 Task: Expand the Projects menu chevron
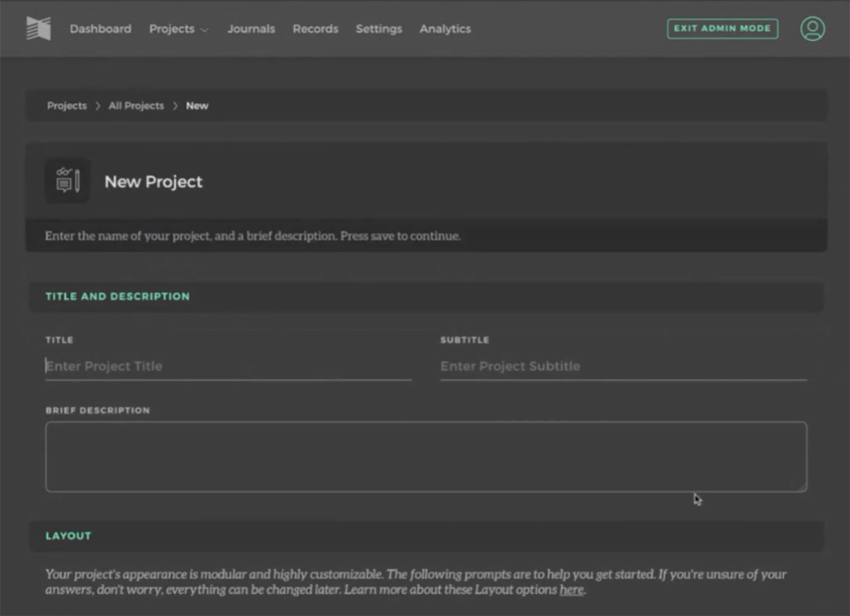click(205, 30)
